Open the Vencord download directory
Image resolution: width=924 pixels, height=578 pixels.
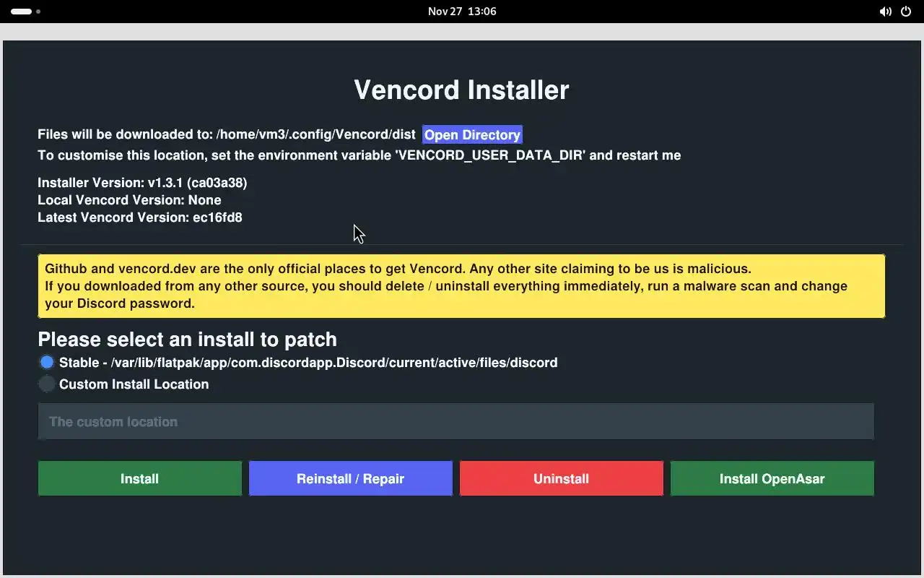pos(472,135)
